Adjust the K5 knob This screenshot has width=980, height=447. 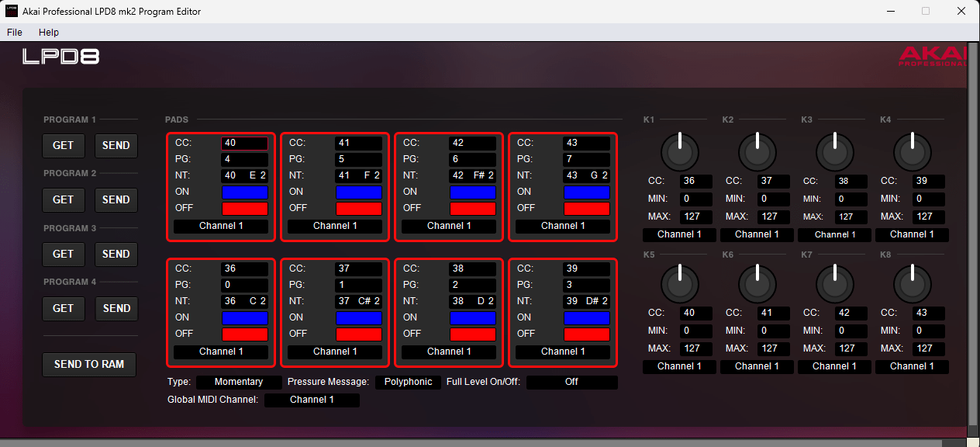coord(679,283)
